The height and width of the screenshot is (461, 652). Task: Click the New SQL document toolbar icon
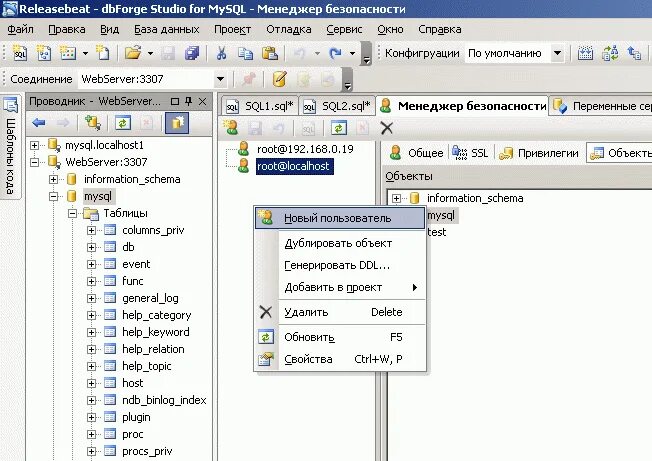[19, 53]
